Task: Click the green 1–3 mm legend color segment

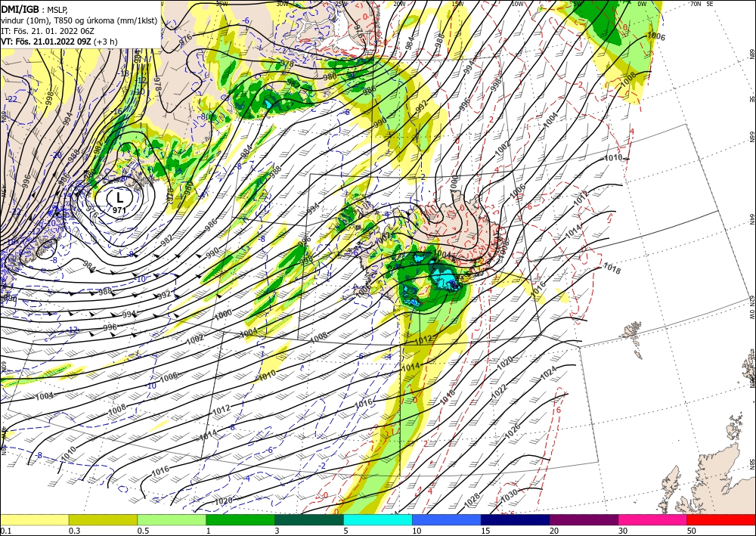Action: (240, 519)
